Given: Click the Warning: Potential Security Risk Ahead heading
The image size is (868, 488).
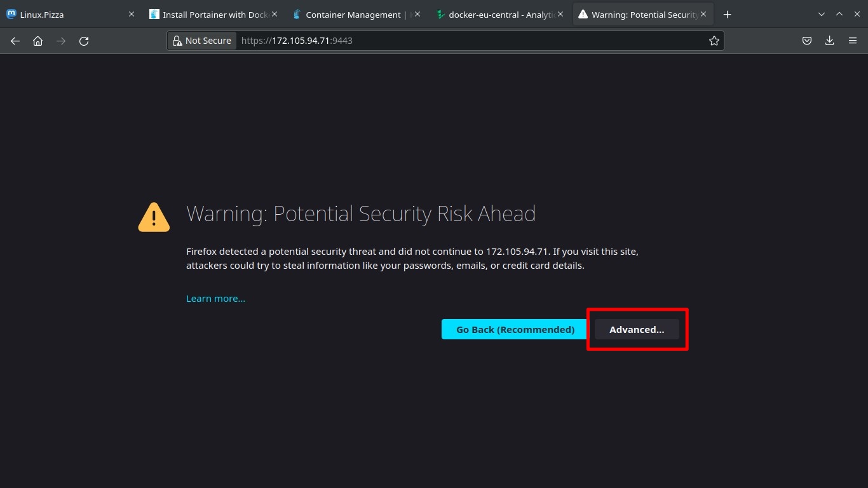Looking at the screenshot, I should point(361,213).
